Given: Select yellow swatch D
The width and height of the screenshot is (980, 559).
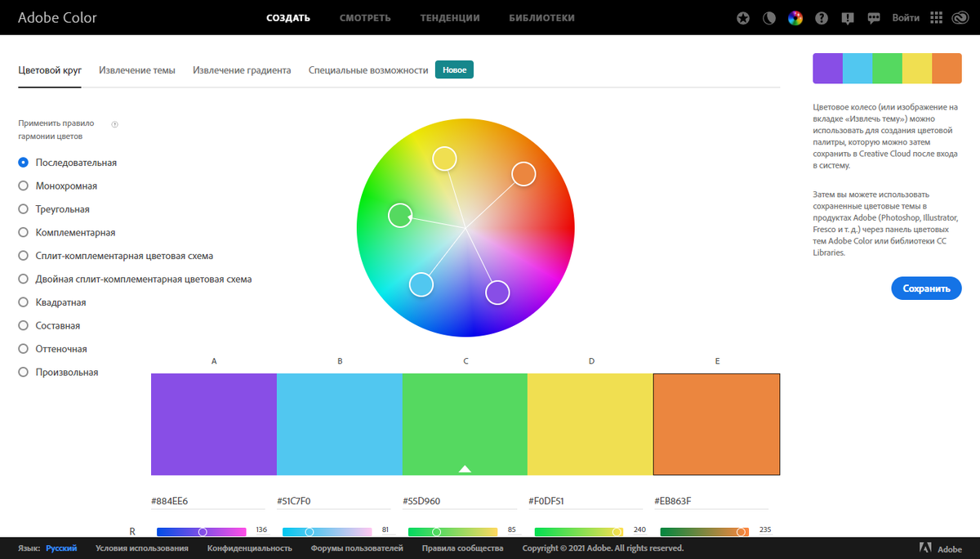Looking at the screenshot, I should point(590,424).
